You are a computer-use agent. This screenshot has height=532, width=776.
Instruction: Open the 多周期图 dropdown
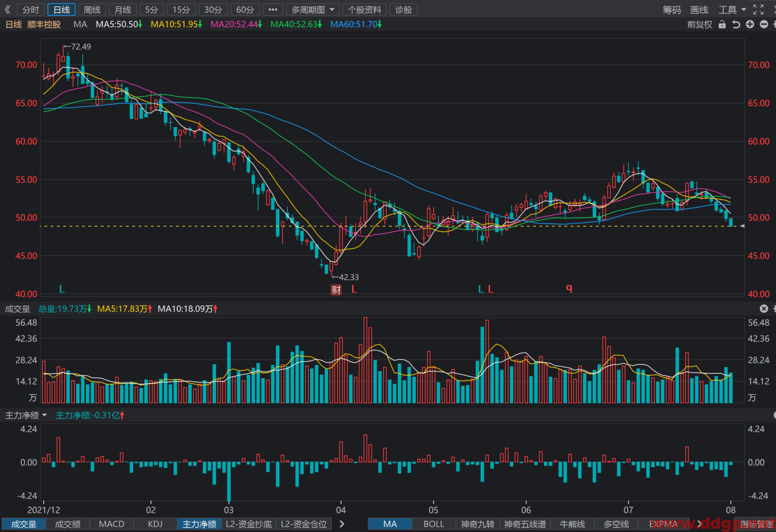tap(313, 9)
